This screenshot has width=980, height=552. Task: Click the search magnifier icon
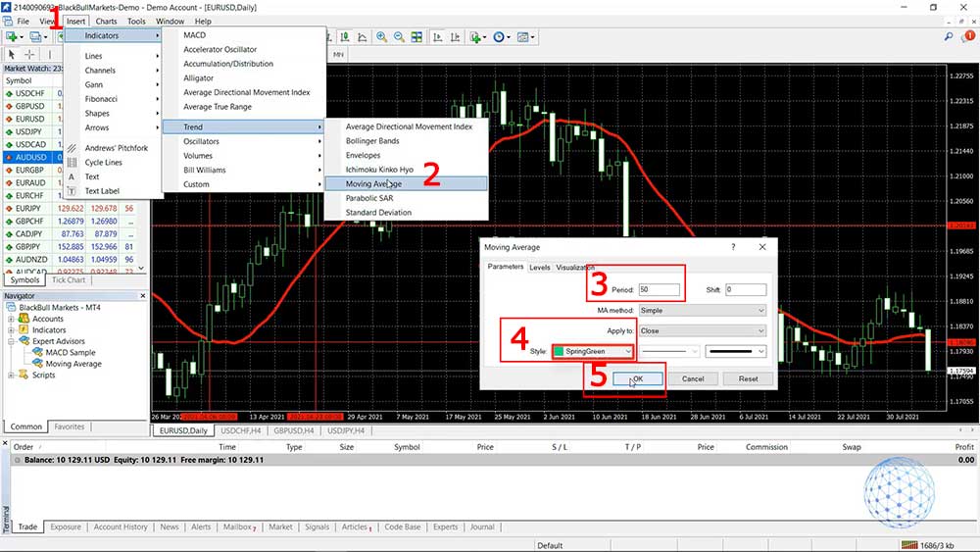[x=948, y=37]
